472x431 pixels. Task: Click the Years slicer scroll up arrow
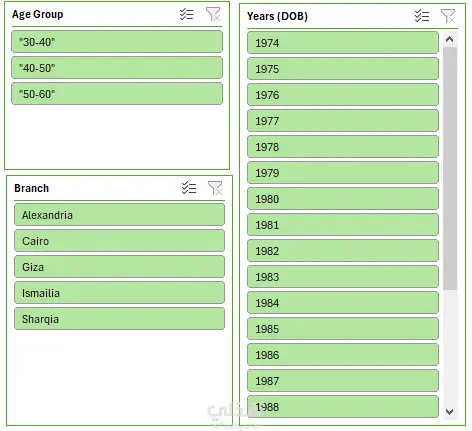point(450,39)
